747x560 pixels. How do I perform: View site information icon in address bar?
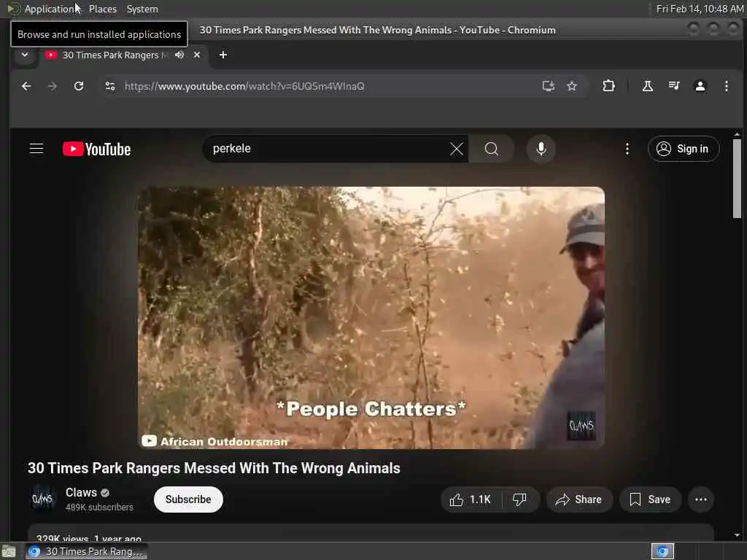coord(110,86)
